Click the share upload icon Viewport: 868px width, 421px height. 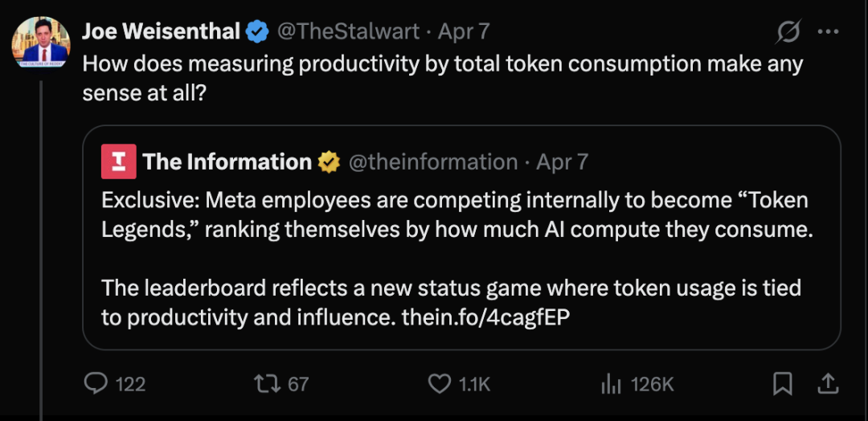[x=828, y=384]
